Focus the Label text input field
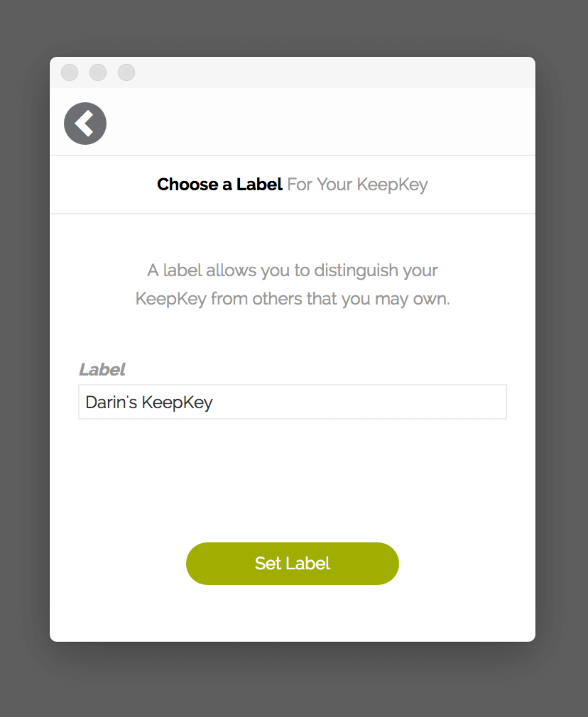Viewport: 588px width, 717px height. 293,402
